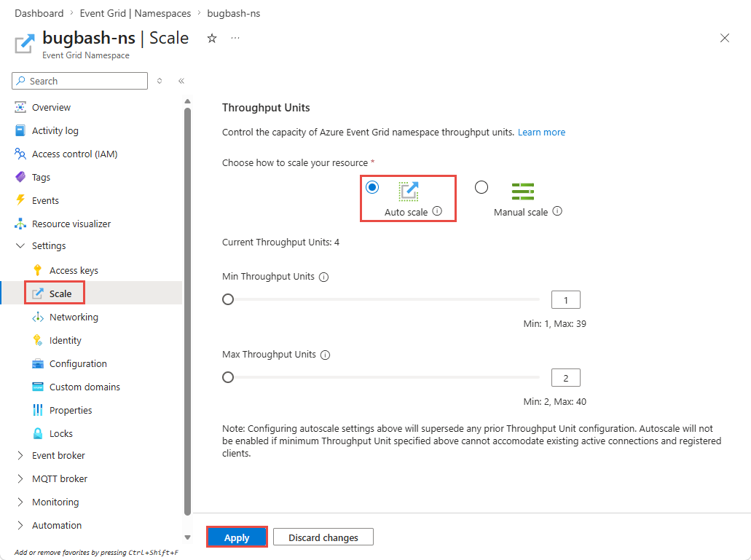Click the Access keys key icon
The height and width of the screenshot is (560, 751).
[x=38, y=270]
